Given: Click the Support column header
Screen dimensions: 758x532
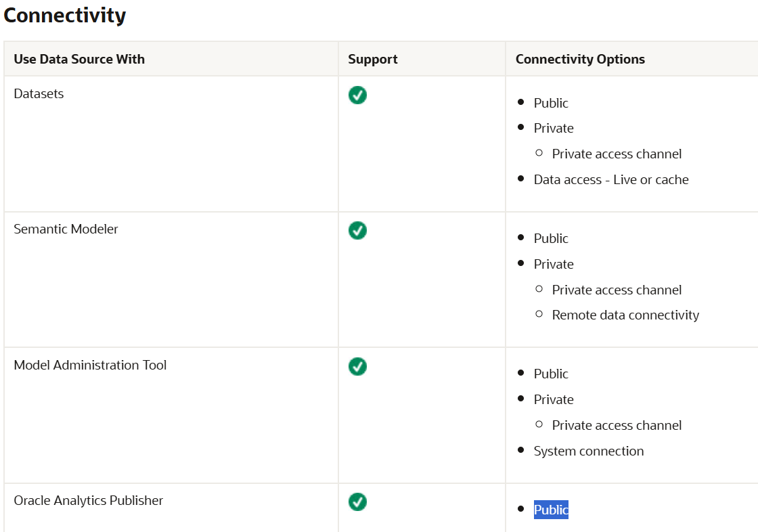Looking at the screenshot, I should [x=373, y=59].
